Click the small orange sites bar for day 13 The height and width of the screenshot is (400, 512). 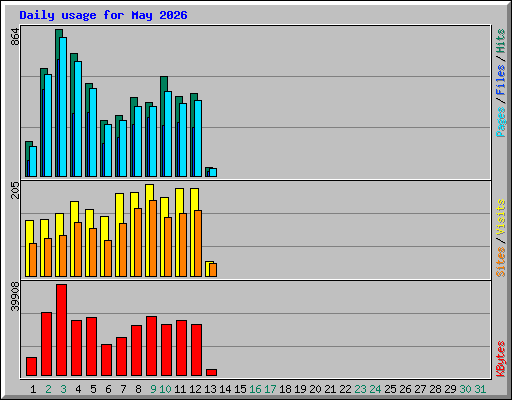(213, 270)
